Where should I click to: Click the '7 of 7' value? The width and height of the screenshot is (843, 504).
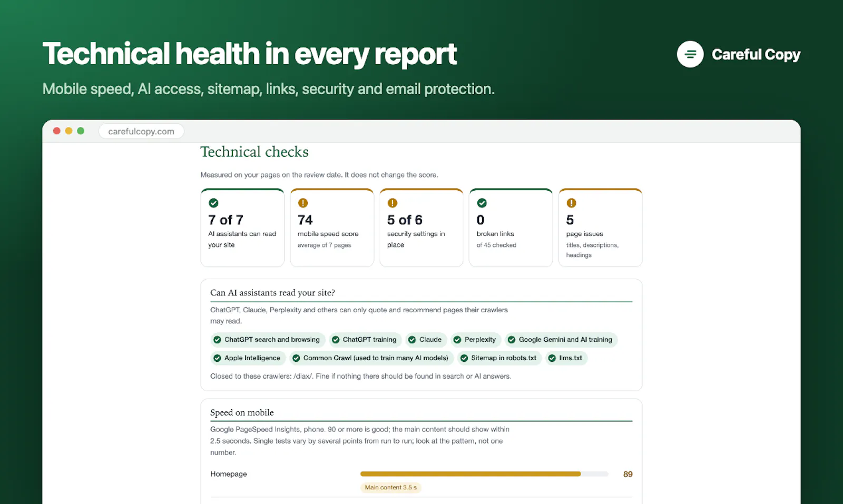click(x=226, y=220)
